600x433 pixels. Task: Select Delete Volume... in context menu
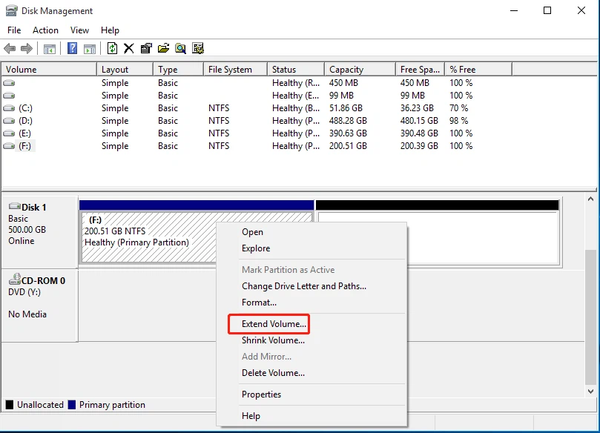(273, 373)
